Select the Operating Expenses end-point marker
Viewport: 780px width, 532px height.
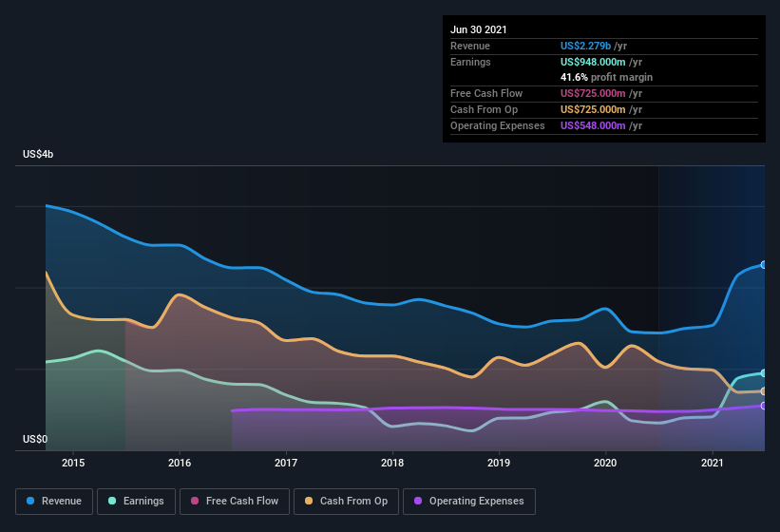tap(764, 407)
